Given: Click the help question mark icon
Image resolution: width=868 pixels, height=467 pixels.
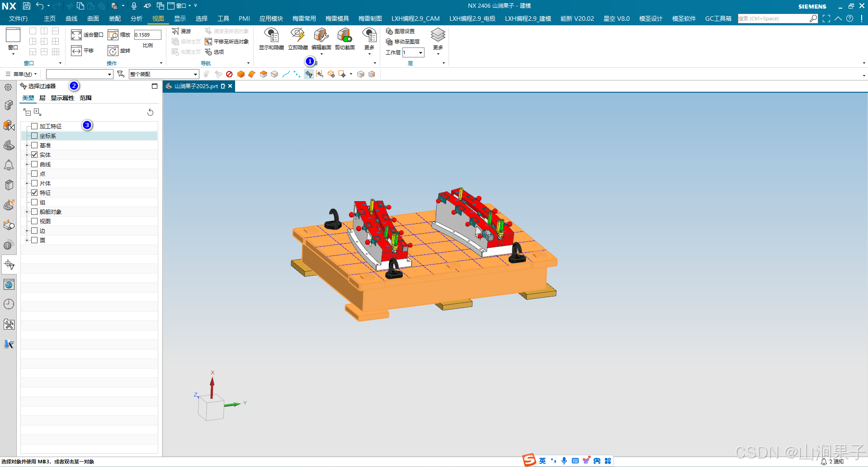Looking at the screenshot, I should pyautogui.click(x=850, y=19).
